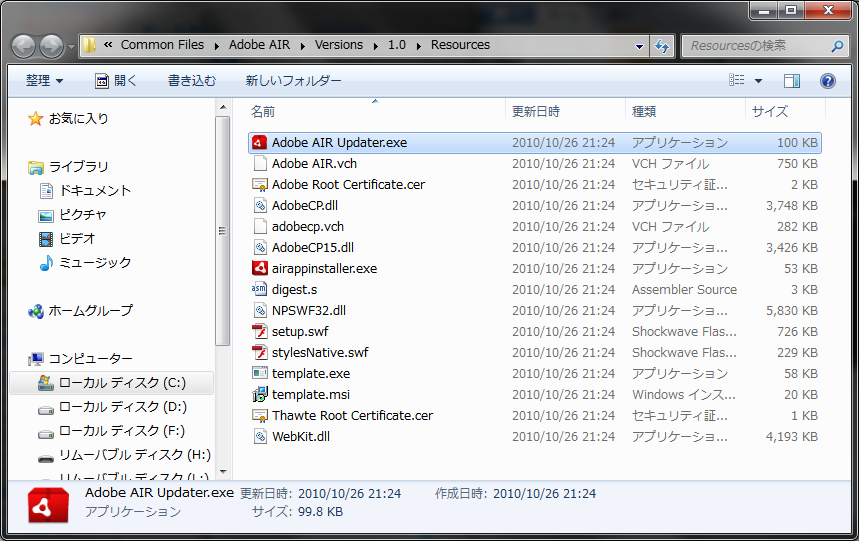This screenshot has width=859, height=541.
Task: Expand the arrow after Versions in path
Action: pyautogui.click(x=376, y=46)
